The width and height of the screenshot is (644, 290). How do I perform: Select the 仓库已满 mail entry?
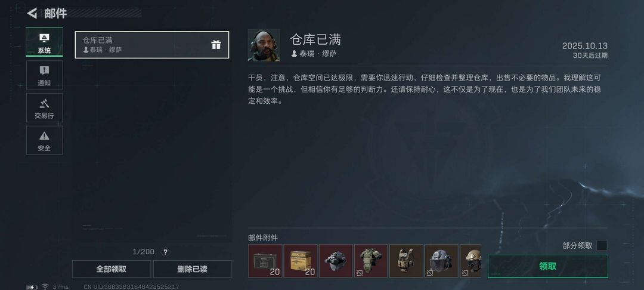152,45
